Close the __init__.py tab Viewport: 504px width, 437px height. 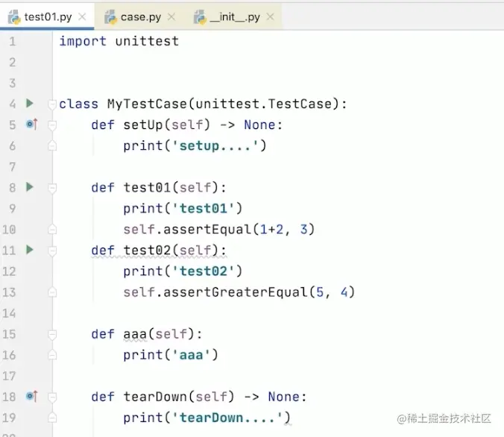[271, 16]
